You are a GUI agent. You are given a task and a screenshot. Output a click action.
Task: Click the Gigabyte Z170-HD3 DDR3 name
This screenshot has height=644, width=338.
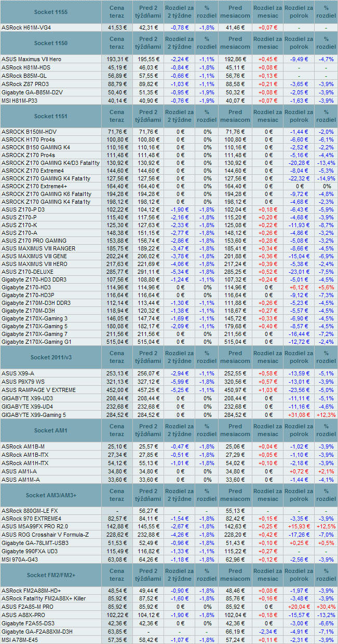34,279
